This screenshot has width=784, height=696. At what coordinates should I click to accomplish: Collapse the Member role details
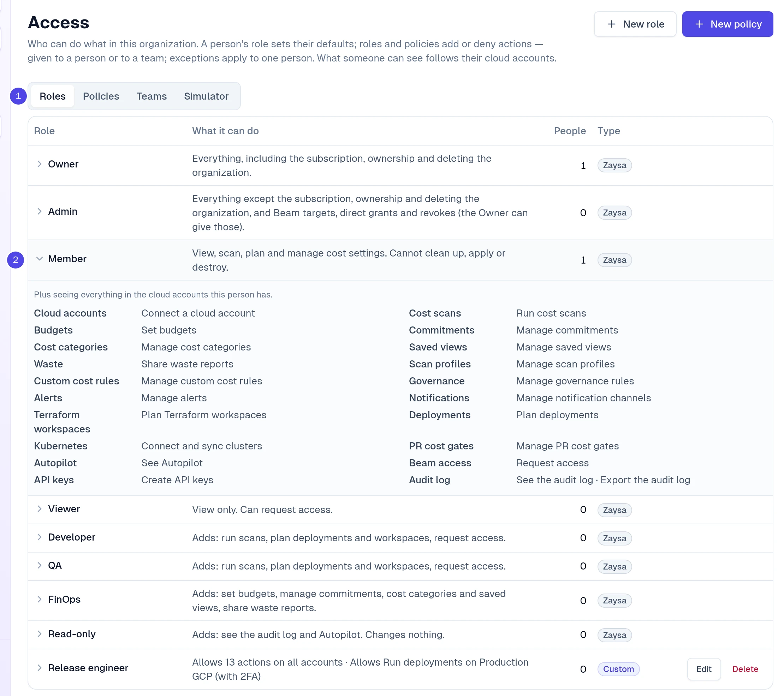tap(39, 259)
